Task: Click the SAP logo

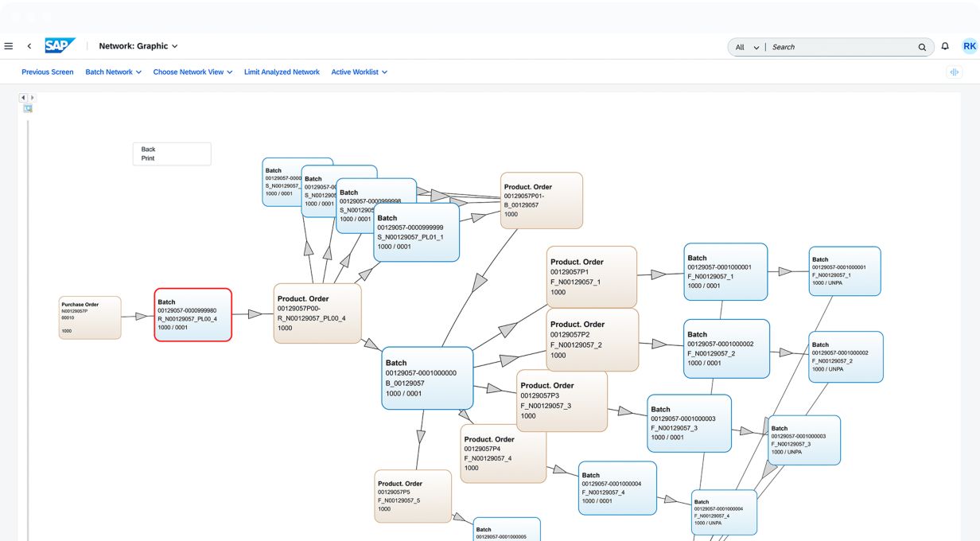Action: click(60, 46)
